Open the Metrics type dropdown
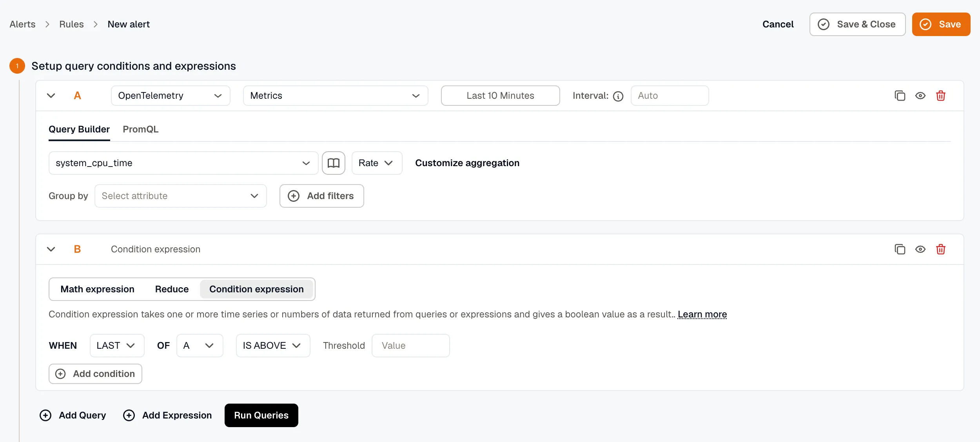Screen dimensions: 980x442 click(336, 96)
